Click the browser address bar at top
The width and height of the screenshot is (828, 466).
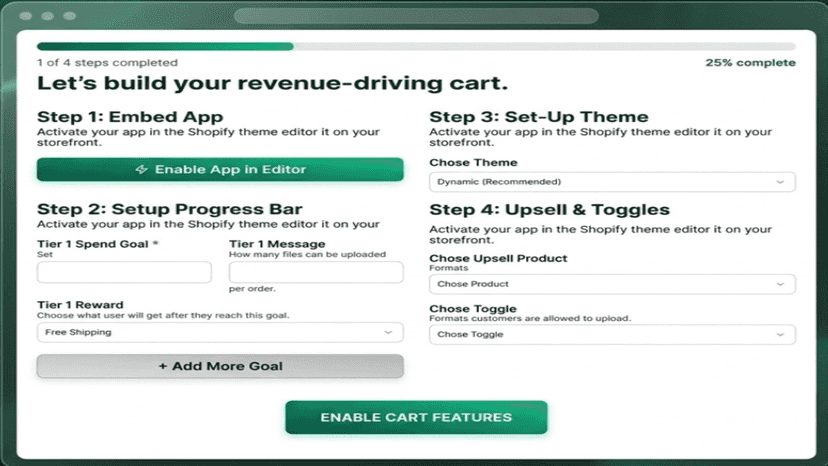click(416, 16)
